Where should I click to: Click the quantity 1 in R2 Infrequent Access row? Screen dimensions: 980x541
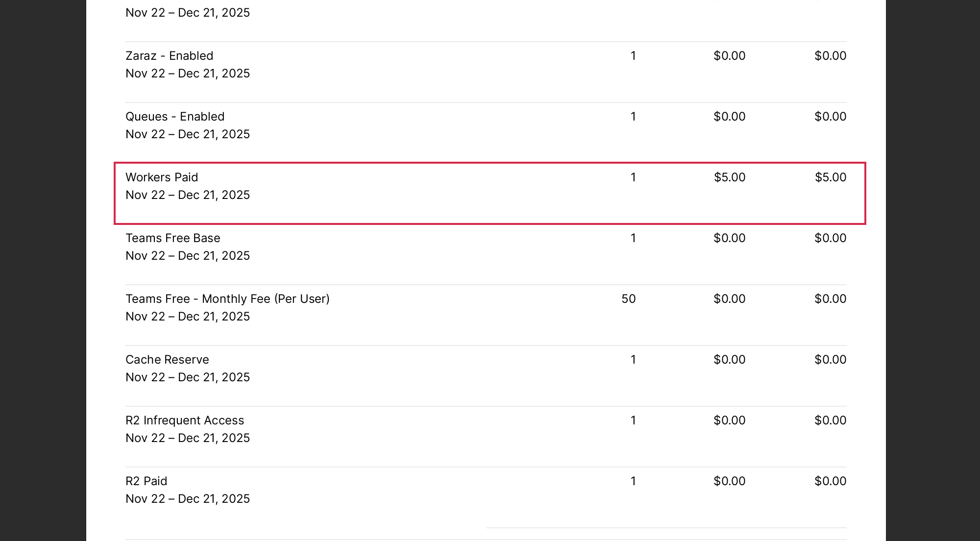point(633,420)
